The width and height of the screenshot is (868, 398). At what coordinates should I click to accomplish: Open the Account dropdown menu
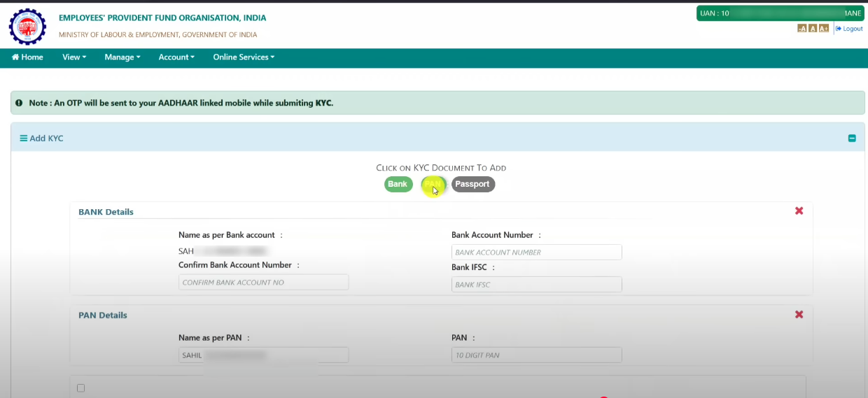point(176,57)
